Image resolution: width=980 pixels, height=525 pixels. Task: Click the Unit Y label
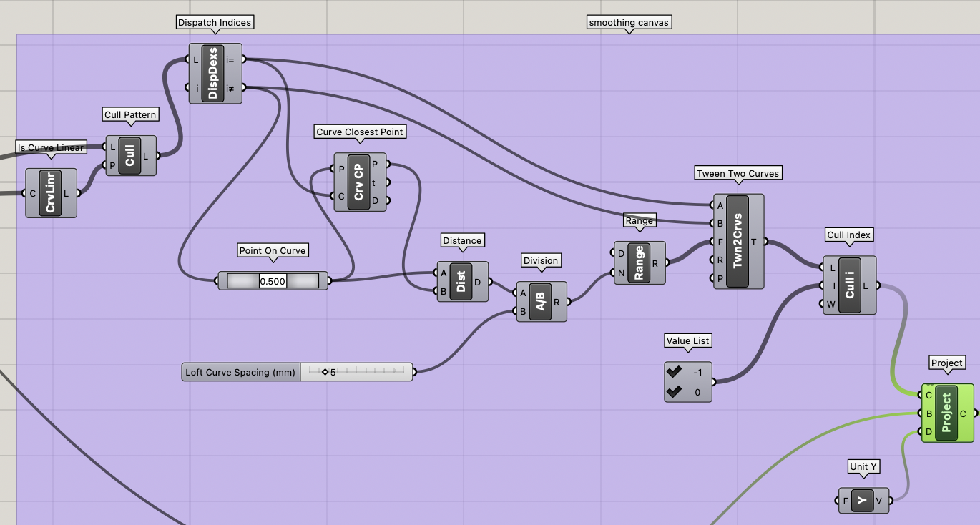click(x=863, y=467)
